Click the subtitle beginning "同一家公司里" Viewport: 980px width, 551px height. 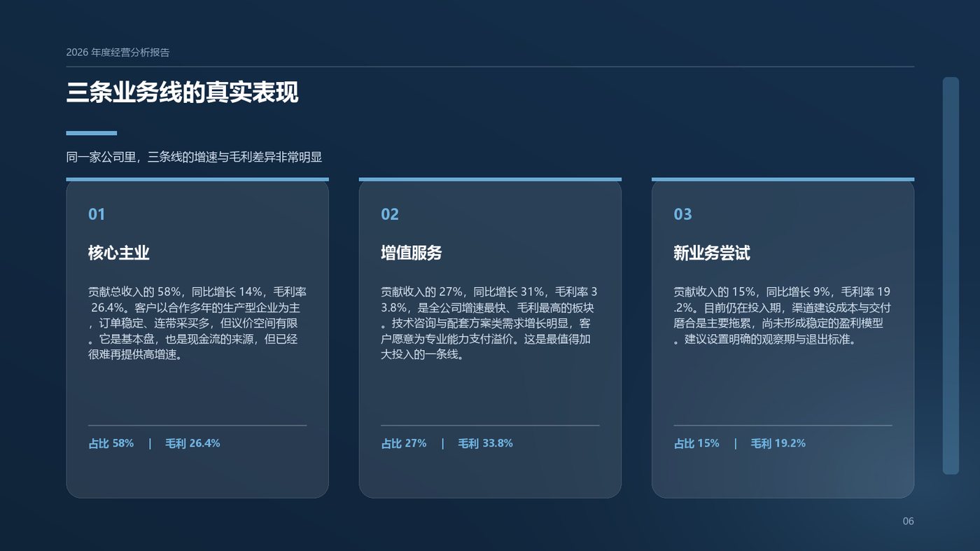194,158
